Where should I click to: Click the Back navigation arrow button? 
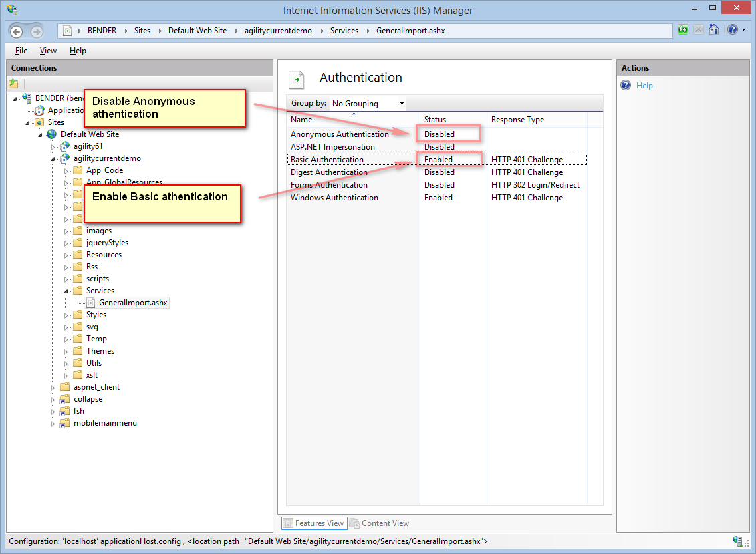click(x=17, y=31)
